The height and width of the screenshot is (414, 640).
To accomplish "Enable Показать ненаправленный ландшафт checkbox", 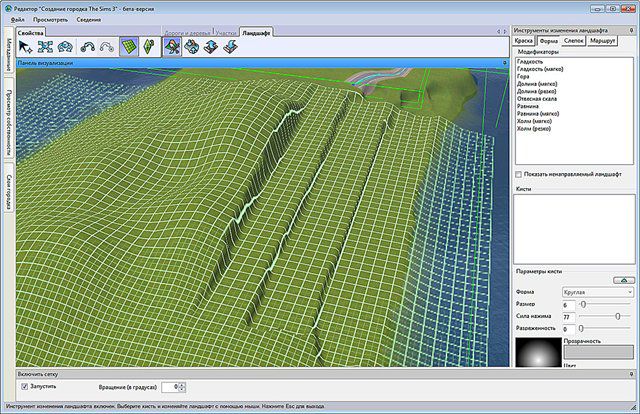I will (x=519, y=173).
